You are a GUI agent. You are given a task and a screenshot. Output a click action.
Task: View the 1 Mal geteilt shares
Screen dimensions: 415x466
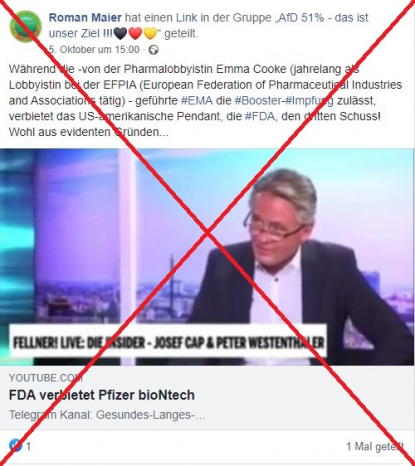click(375, 446)
